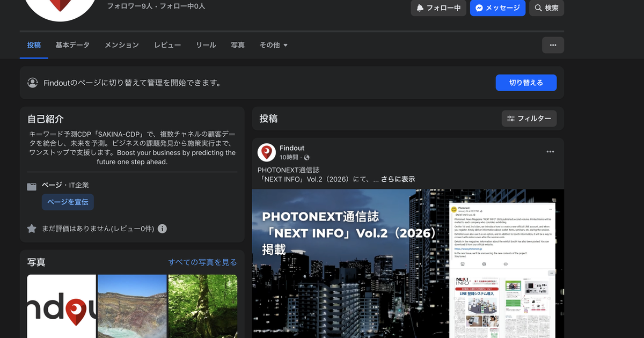Open the Findout author name link on post
The height and width of the screenshot is (338, 644).
click(x=292, y=148)
